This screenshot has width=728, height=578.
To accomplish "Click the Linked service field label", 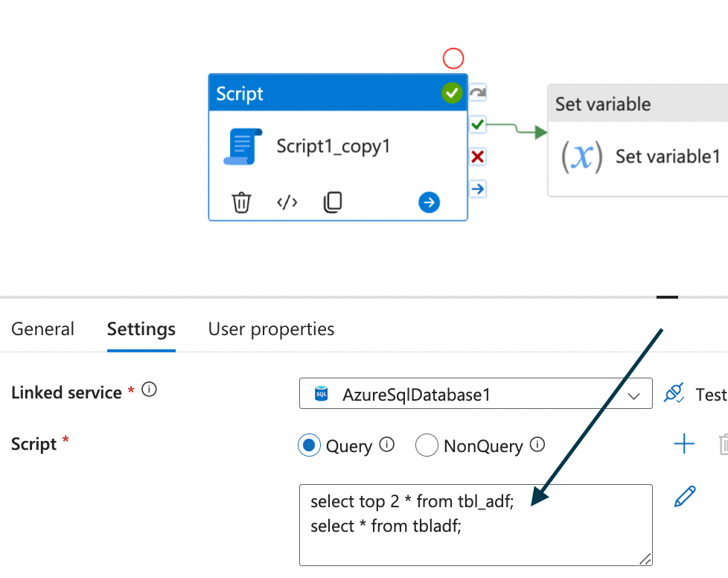I will click(66, 393).
